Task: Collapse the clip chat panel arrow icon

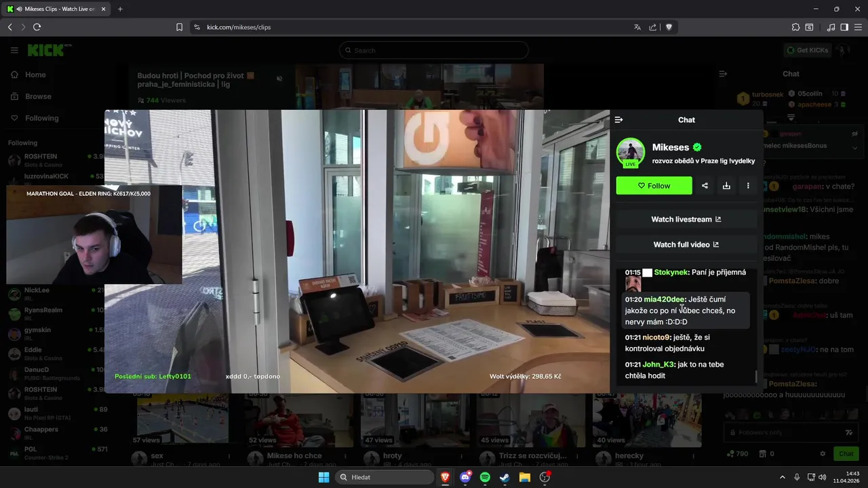Action: point(618,120)
